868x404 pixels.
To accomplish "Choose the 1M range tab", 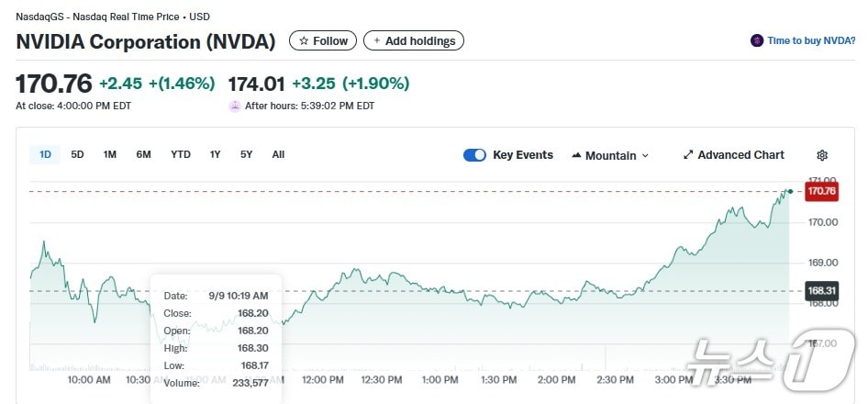I will [110, 154].
